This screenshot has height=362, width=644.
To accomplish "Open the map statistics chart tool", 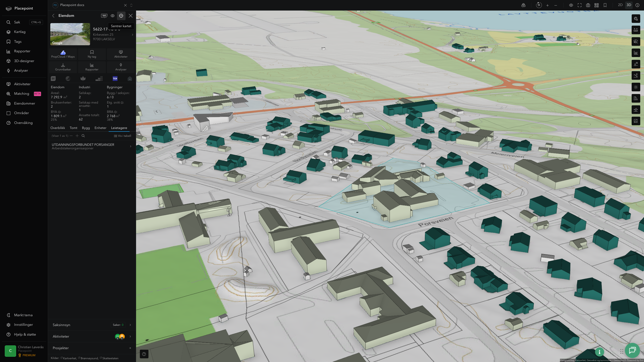I will pyautogui.click(x=636, y=53).
